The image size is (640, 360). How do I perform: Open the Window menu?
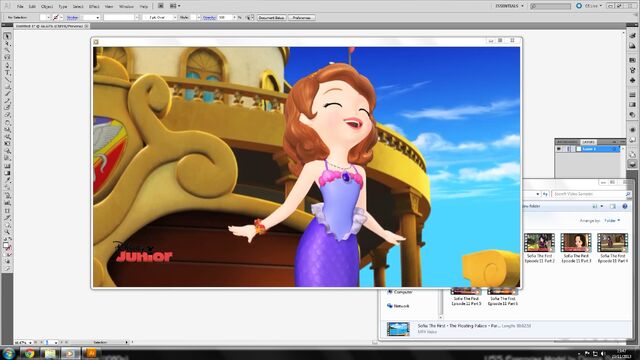[x=126, y=7]
